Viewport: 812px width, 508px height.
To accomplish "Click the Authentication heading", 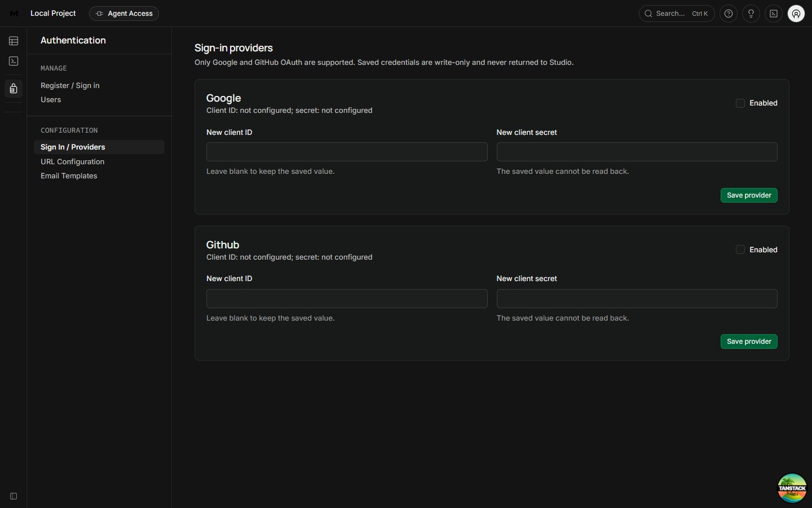I will pos(73,40).
